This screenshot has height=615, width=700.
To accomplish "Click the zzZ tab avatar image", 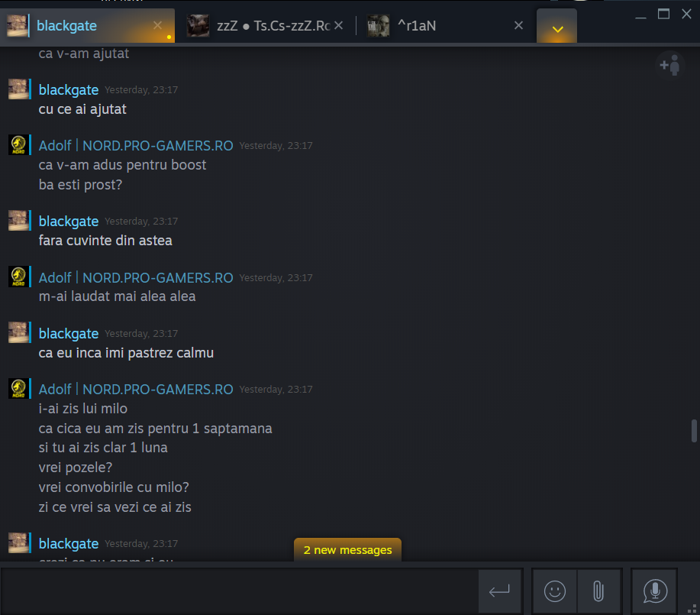I will click(x=198, y=25).
